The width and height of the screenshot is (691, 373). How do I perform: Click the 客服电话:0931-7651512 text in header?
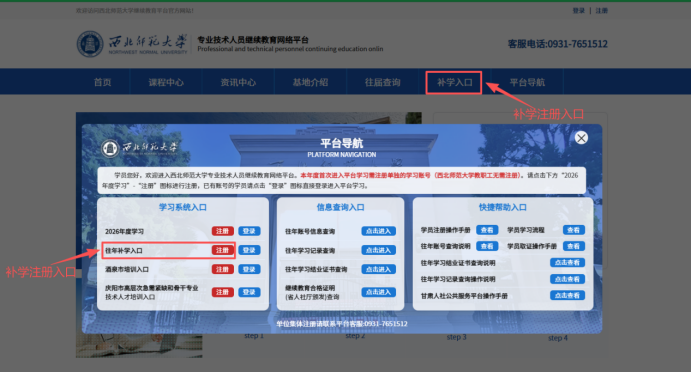[x=557, y=44]
